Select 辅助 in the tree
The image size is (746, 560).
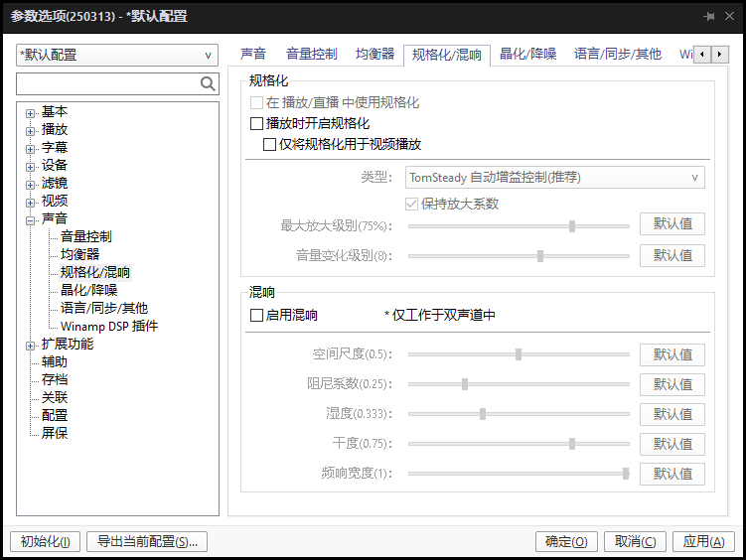(55, 361)
